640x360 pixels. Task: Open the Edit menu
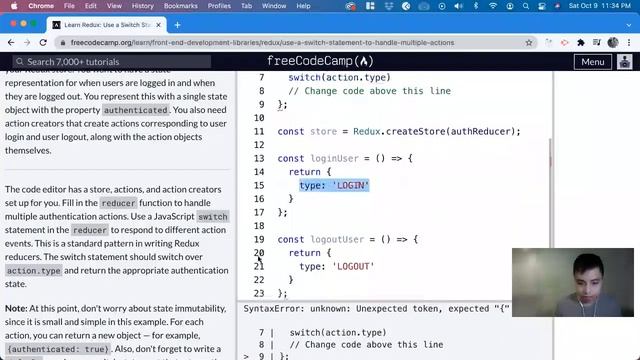pyautogui.click(x=91, y=6)
